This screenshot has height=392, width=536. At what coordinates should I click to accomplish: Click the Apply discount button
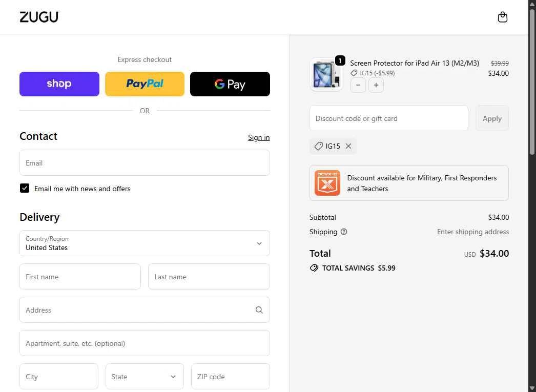[x=492, y=118]
